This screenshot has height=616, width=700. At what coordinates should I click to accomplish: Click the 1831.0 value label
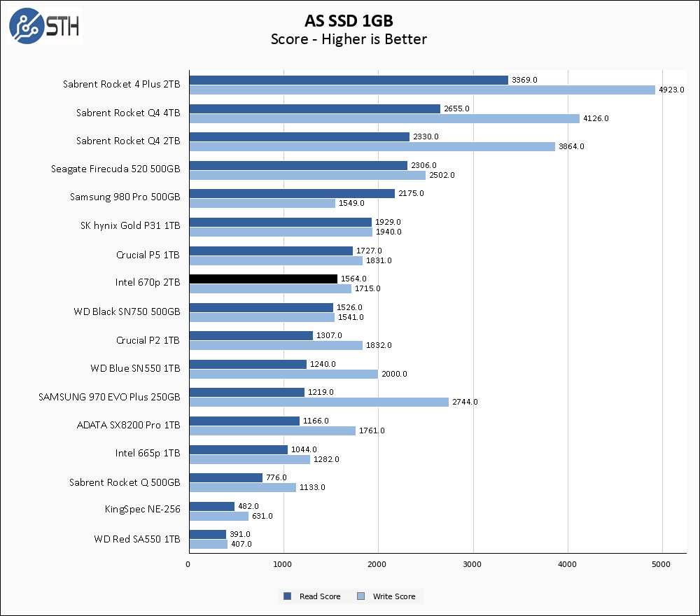click(379, 260)
